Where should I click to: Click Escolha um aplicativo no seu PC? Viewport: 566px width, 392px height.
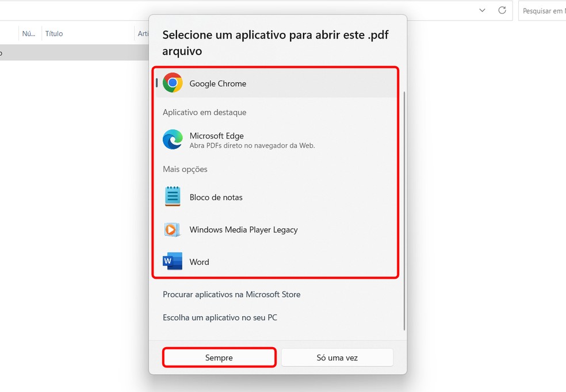220,317
